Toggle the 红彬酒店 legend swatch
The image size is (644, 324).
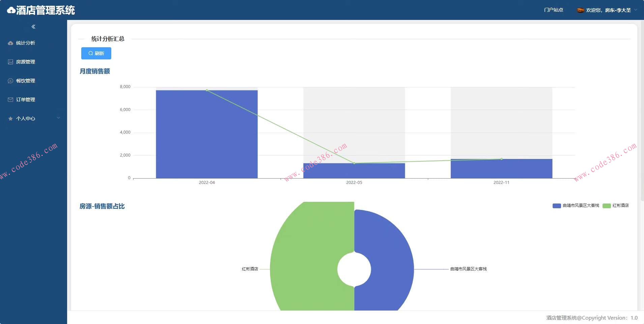coord(607,206)
